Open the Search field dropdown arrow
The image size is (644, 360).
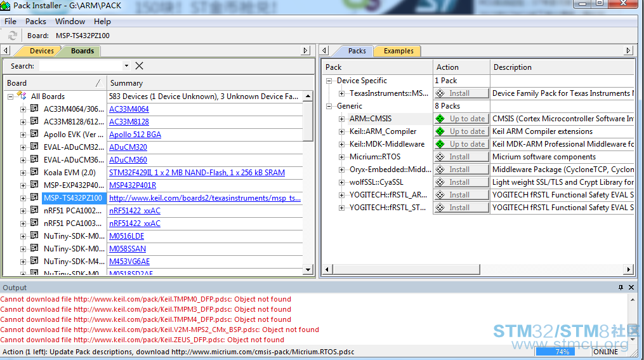(x=126, y=66)
